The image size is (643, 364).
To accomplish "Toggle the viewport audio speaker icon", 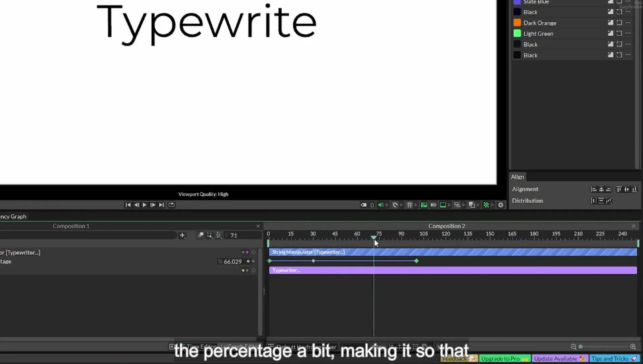I will coord(381,205).
